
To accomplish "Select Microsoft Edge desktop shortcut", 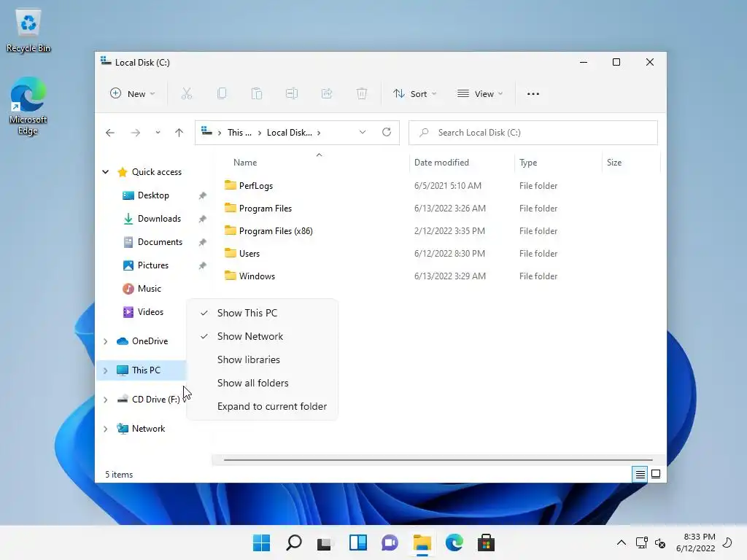I will click(28, 106).
